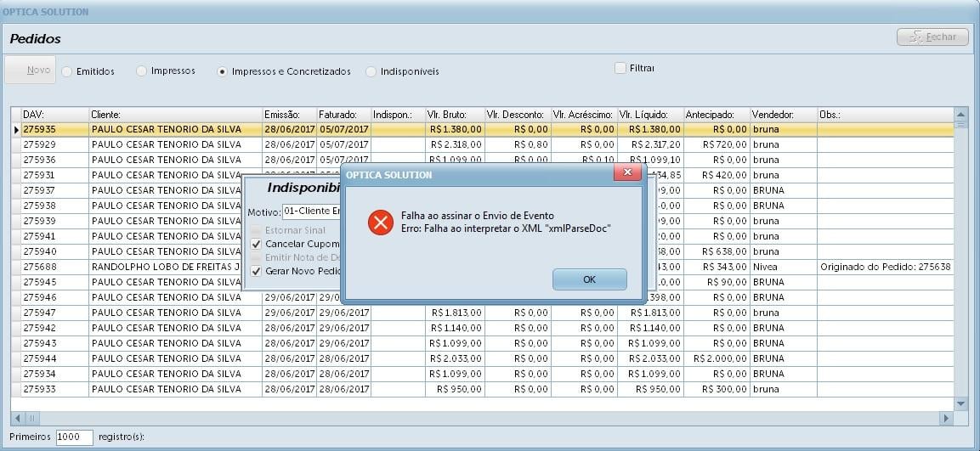Sort by the Antecipado column header
Screen dimensions: 980x451
717,115
